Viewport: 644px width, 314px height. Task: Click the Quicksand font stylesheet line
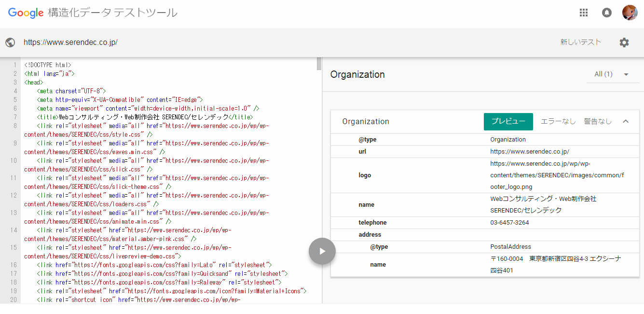[x=162, y=274]
